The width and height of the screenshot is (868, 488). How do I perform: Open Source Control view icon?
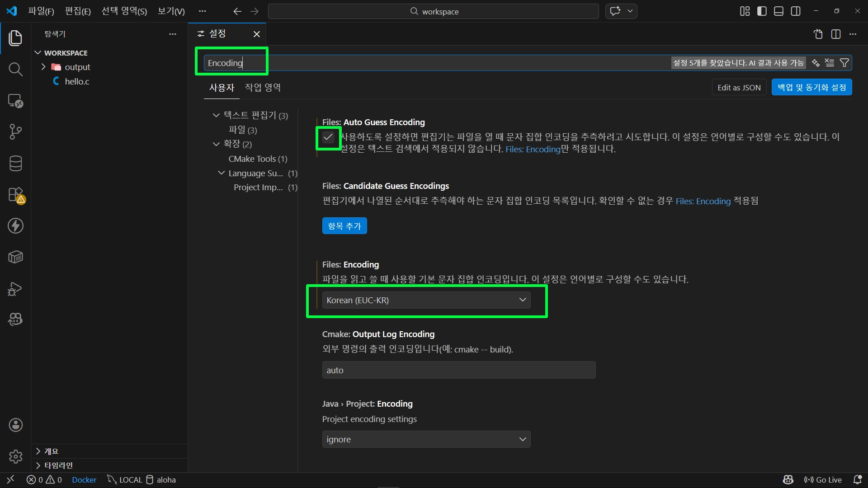(15, 132)
